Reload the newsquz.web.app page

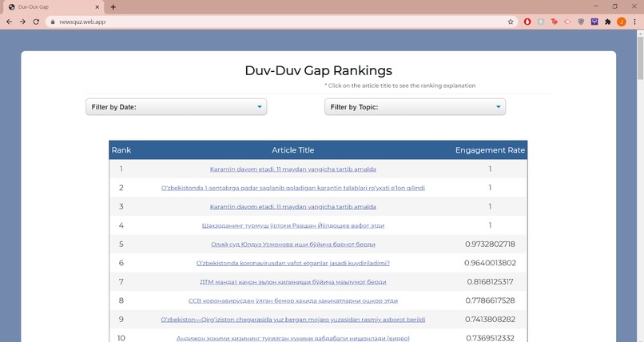[x=36, y=22]
